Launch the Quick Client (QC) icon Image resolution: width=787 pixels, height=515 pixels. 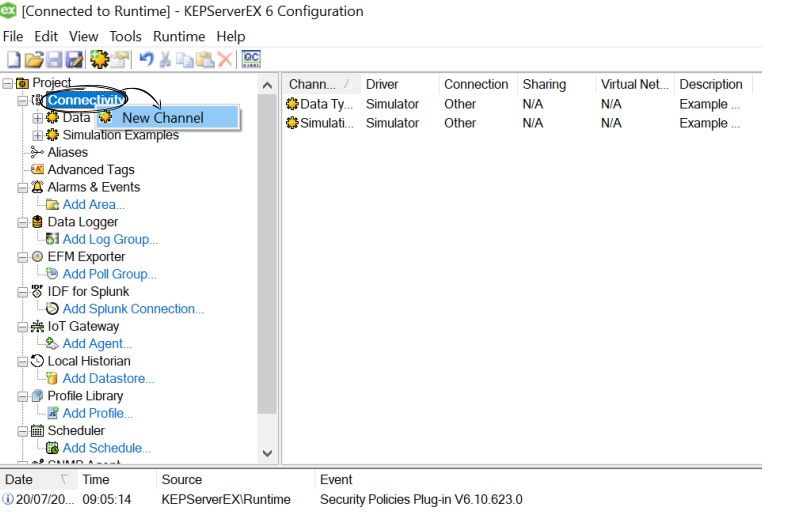251,60
